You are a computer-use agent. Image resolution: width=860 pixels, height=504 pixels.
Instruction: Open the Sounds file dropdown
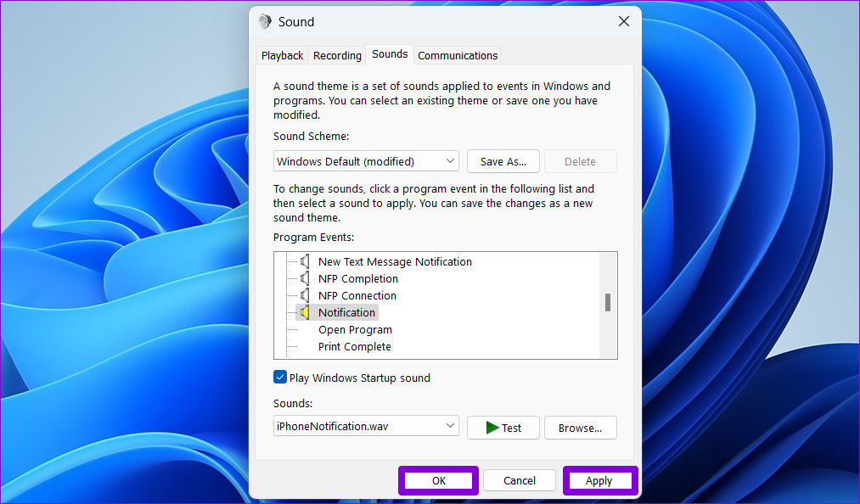click(x=366, y=426)
